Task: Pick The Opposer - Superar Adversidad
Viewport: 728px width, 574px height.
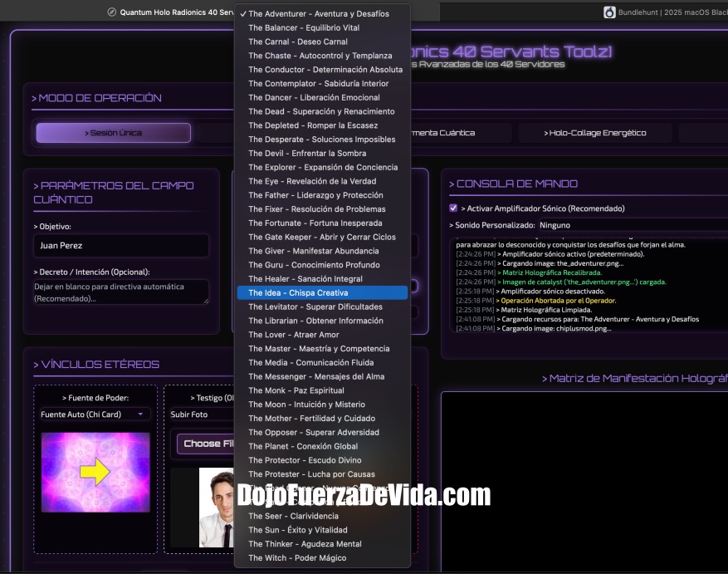Action: click(322, 432)
